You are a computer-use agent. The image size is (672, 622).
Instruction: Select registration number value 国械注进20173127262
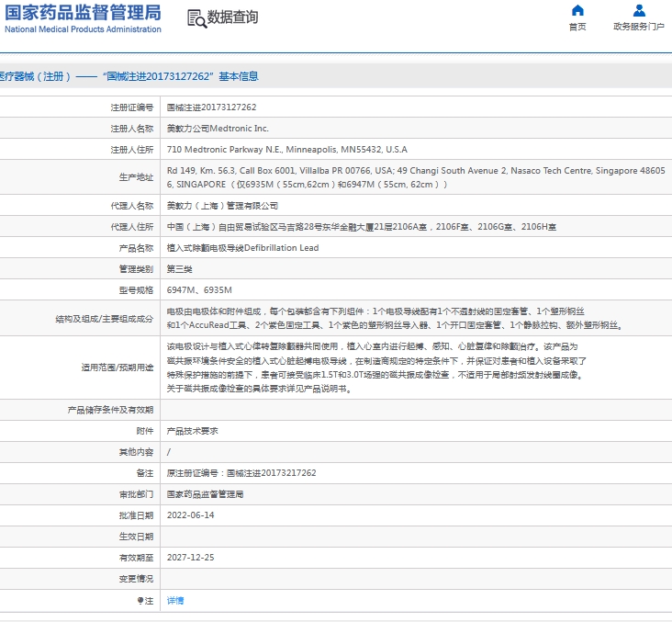coord(211,107)
